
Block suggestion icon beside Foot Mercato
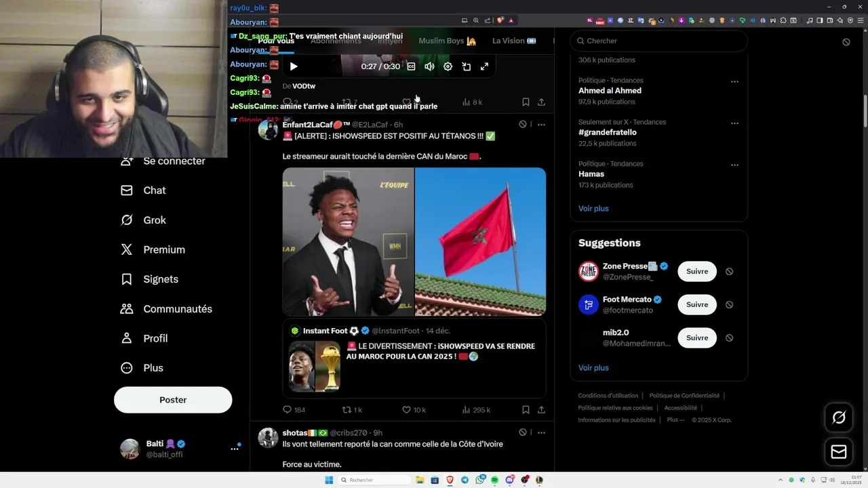(x=729, y=304)
